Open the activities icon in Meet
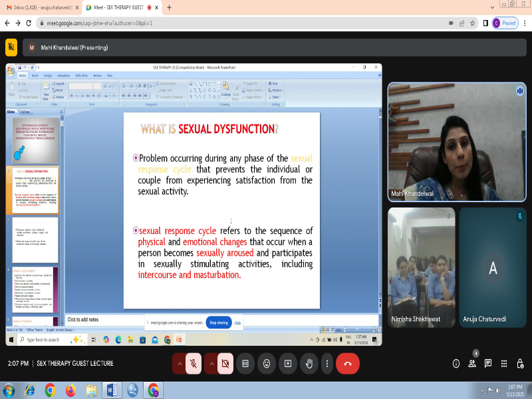 [x=504, y=364]
